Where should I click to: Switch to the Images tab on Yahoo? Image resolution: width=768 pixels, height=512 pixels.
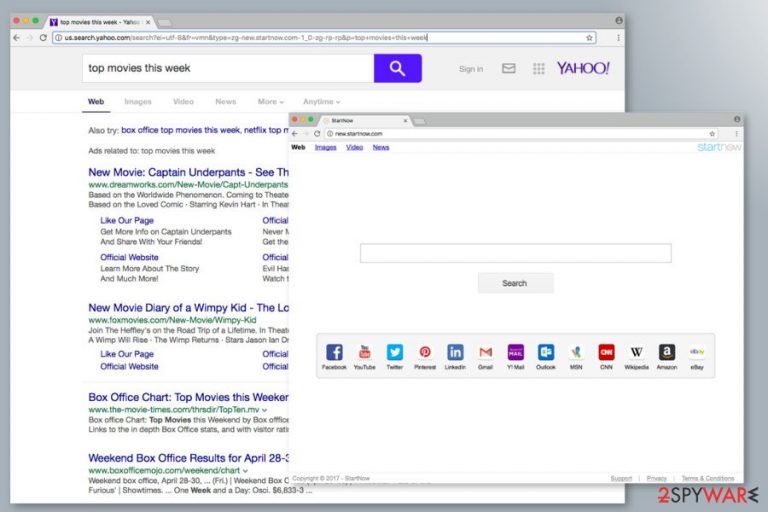click(x=138, y=101)
